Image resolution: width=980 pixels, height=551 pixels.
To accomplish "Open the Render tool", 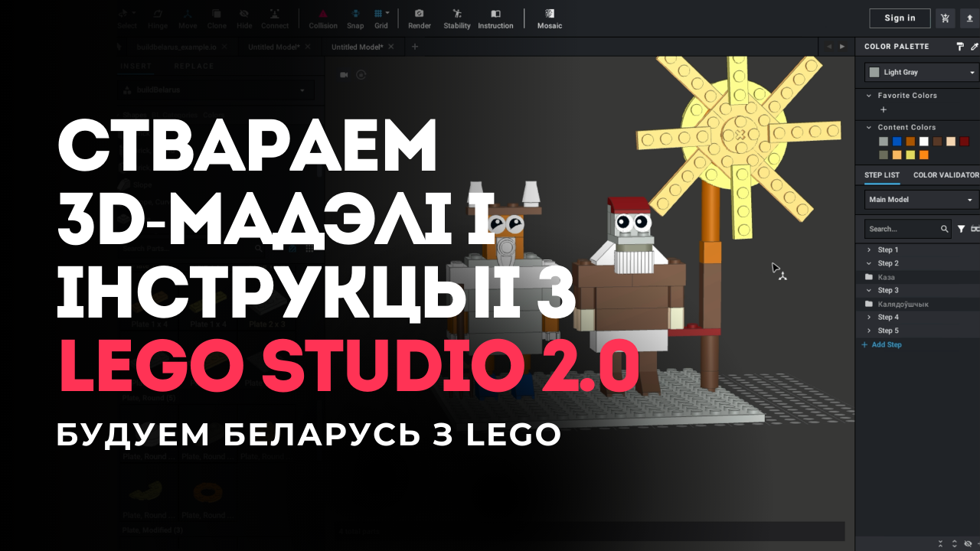I will point(419,18).
